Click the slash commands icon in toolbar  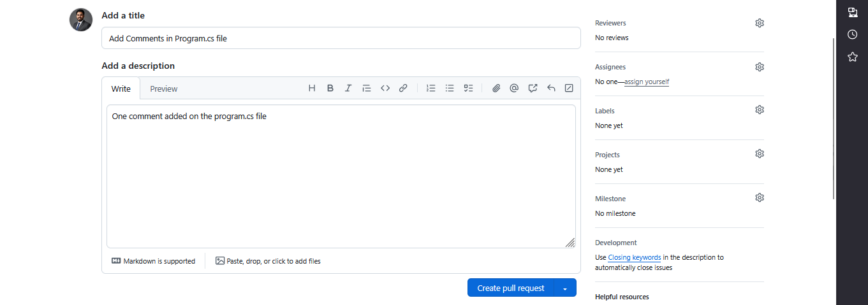[569, 89]
